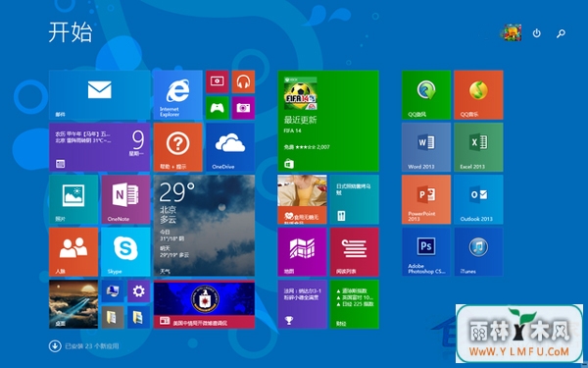This screenshot has width=588, height=368.
Task: Open the Calendar tile showing 9
Action: pyautogui.click(x=99, y=147)
